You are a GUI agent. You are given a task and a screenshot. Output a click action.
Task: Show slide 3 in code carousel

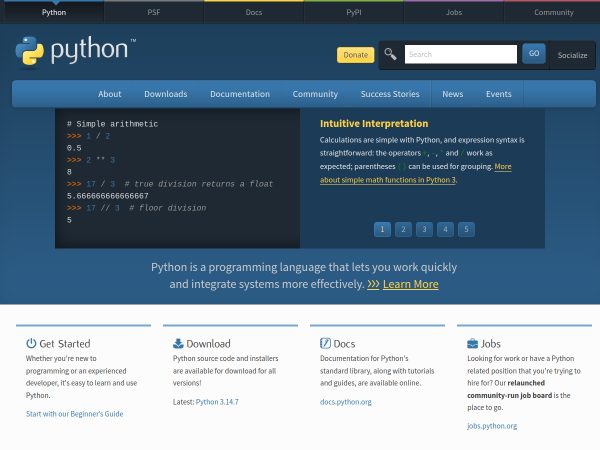pyautogui.click(x=424, y=230)
